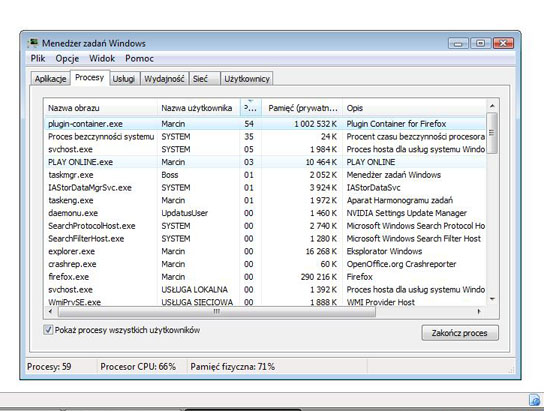Image resolution: width=544 pixels, height=411 pixels.
Task: Sort by 'Pamięć (prywatn...' column header
Action: pyautogui.click(x=302, y=108)
